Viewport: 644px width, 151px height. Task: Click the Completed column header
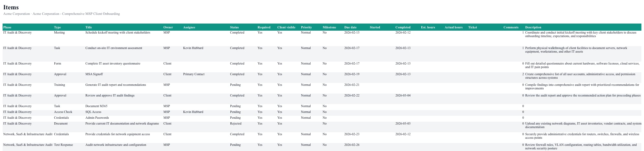(403, 27)
